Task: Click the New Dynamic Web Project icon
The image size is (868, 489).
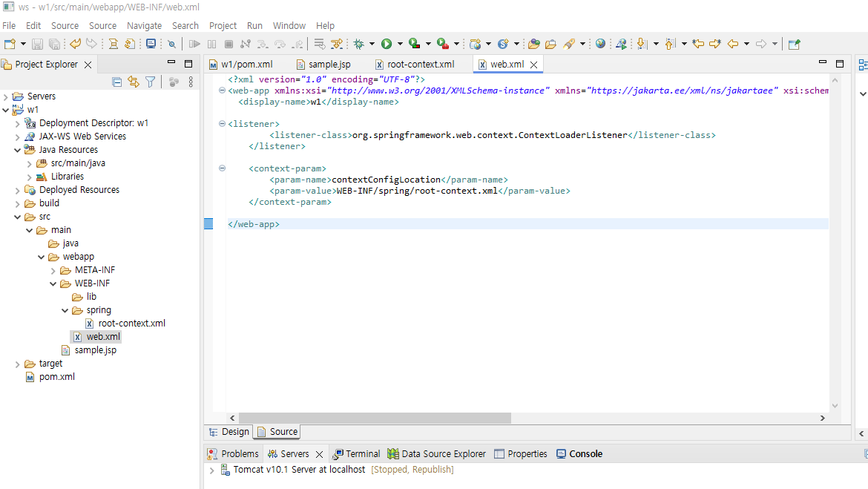Action: coord(476,45)
